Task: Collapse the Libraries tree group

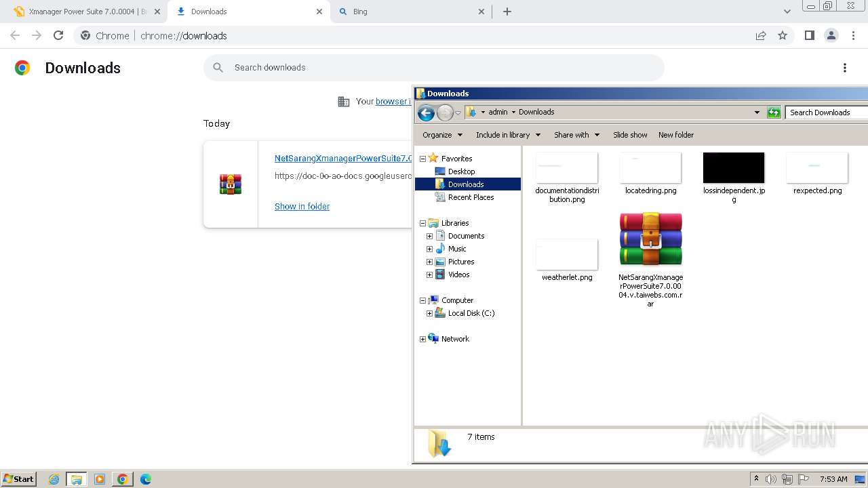Action: 422,223
